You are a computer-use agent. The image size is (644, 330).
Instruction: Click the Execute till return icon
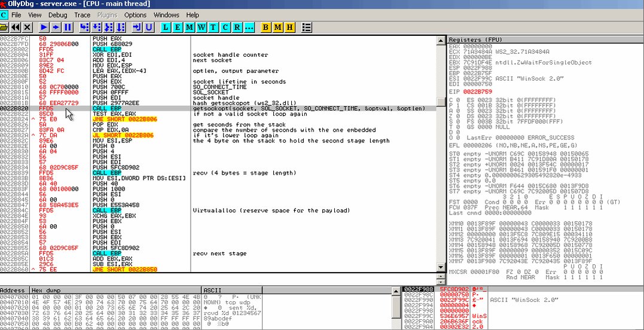coord(137,27)
